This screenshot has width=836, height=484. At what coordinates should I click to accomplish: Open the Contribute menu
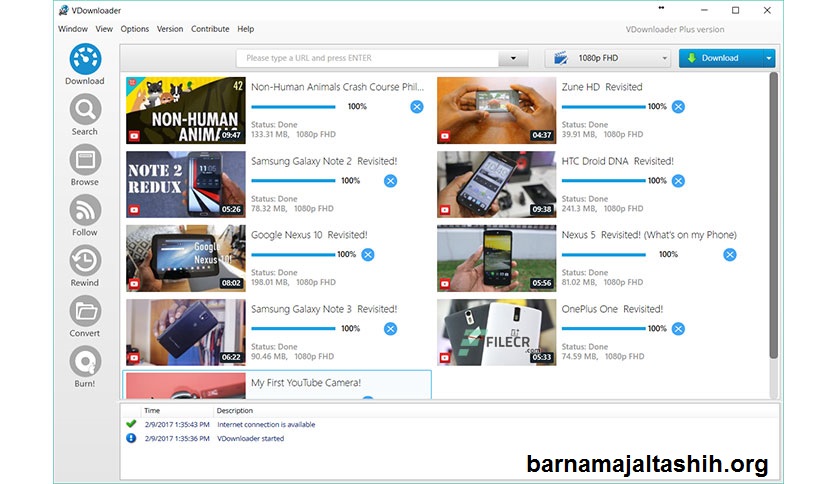(x=210, y=29)
